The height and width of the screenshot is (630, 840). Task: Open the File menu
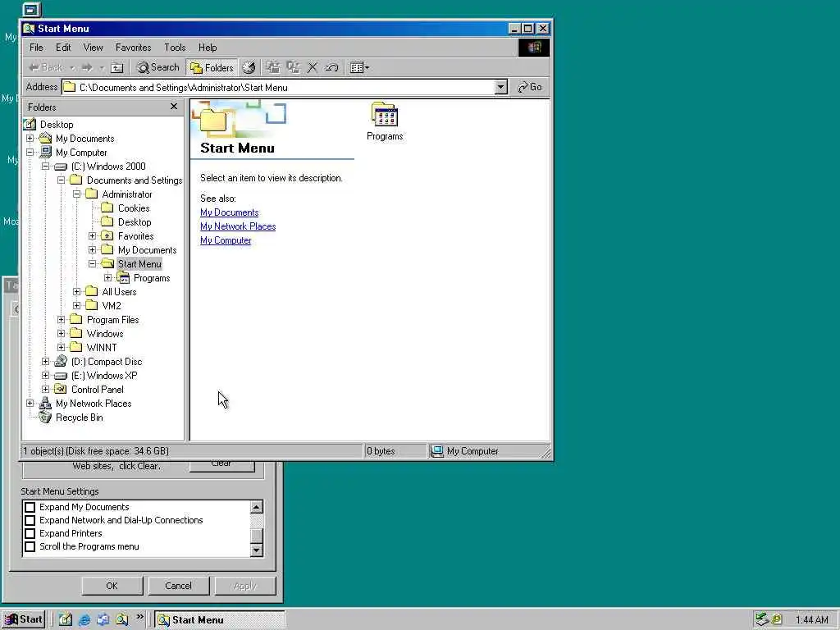click(x=36, y=48)
